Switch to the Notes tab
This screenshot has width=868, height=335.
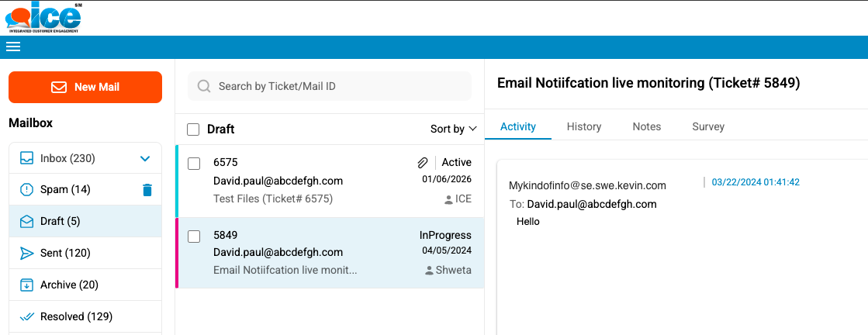point(646,126)
